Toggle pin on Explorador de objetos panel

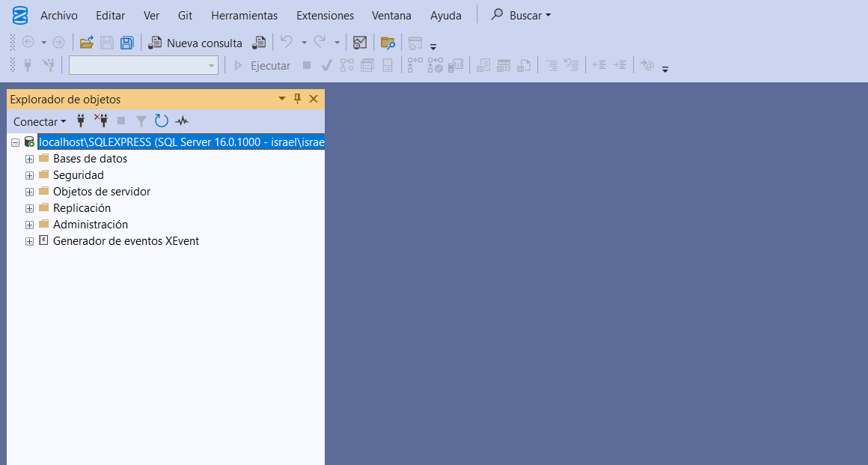click(297, 99)
